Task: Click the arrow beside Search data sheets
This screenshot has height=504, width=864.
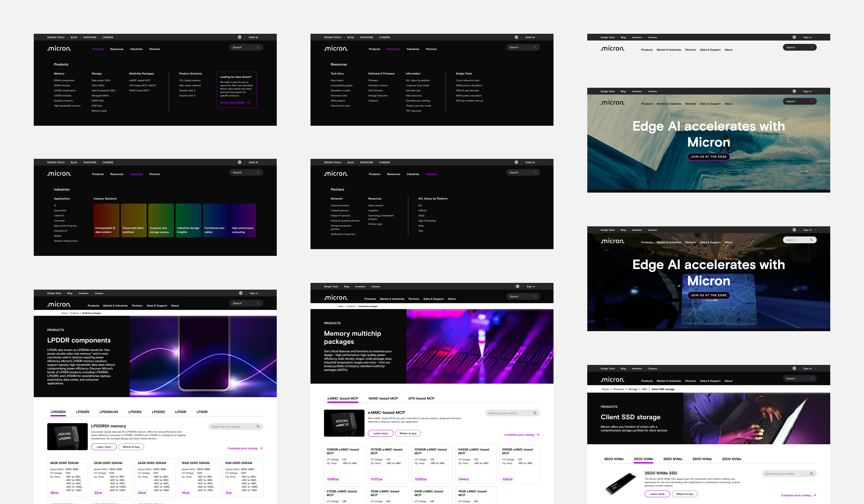Action: 249,102
